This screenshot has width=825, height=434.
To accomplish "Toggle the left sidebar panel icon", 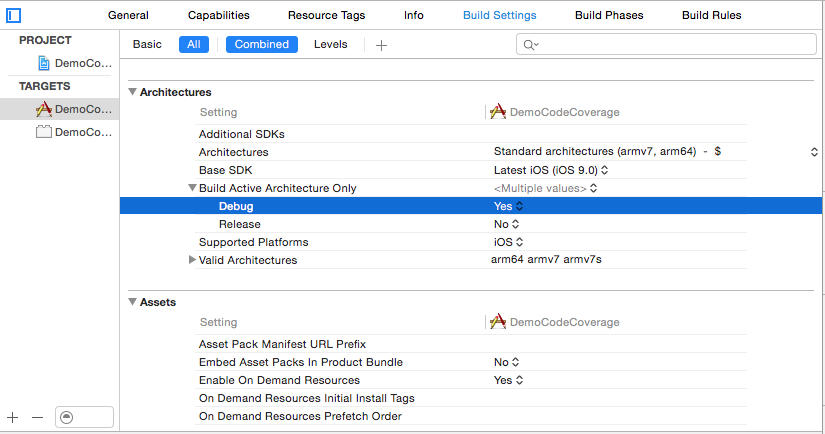I will pyautogui.click(x=14, y=15).
